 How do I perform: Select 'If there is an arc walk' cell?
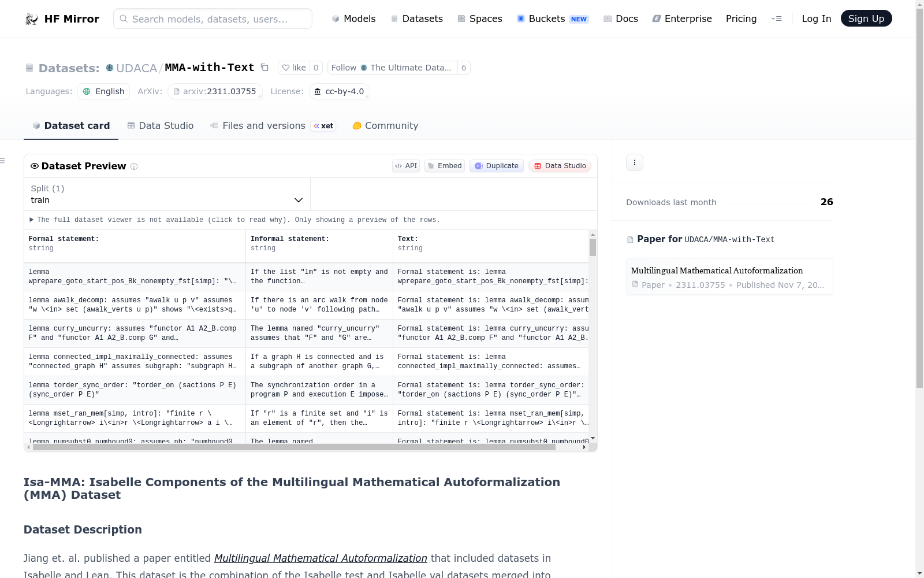[x=319, y=305]
